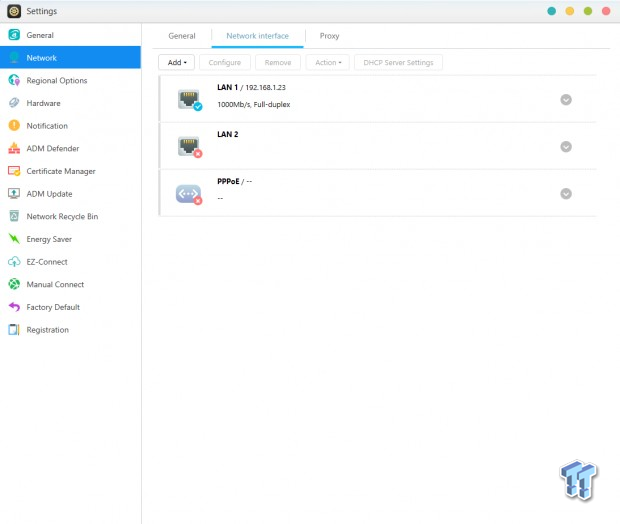Viewport: 620px width, 524px height.
Task: Click the Remove button
Action: (278, 62)
